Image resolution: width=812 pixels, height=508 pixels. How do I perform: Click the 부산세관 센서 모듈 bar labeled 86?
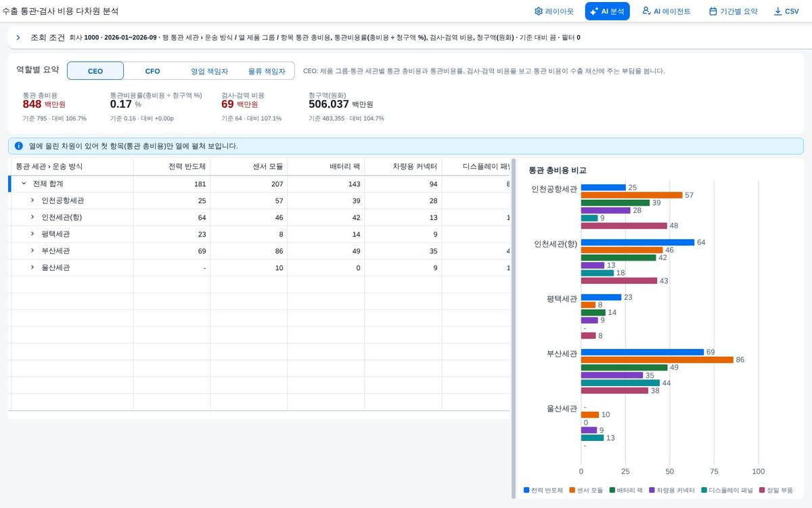tap(657, 360)
